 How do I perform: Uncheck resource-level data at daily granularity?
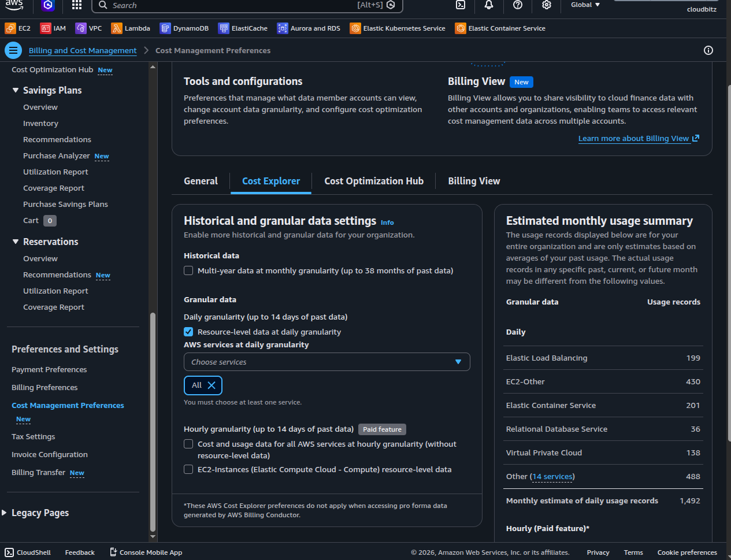click(188, 332)
